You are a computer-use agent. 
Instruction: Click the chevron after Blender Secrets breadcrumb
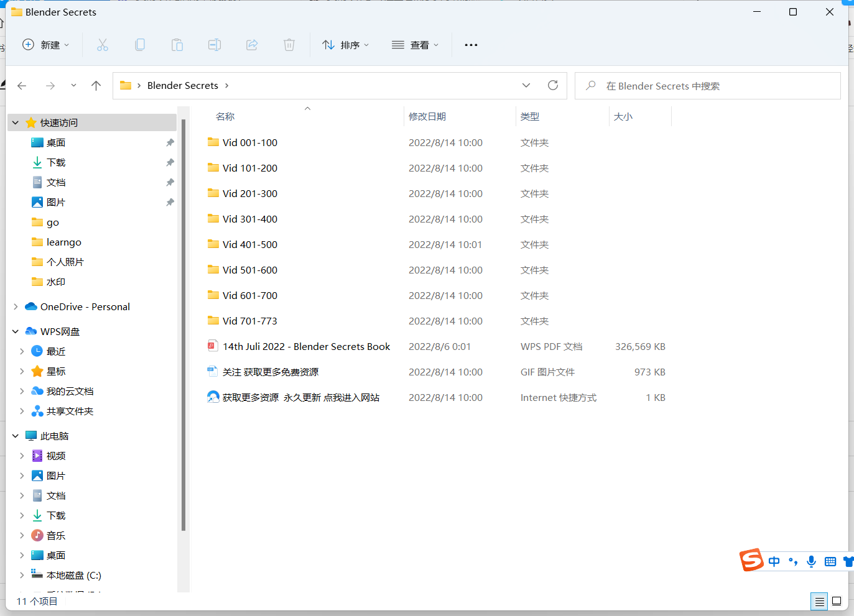coord(226,86)
